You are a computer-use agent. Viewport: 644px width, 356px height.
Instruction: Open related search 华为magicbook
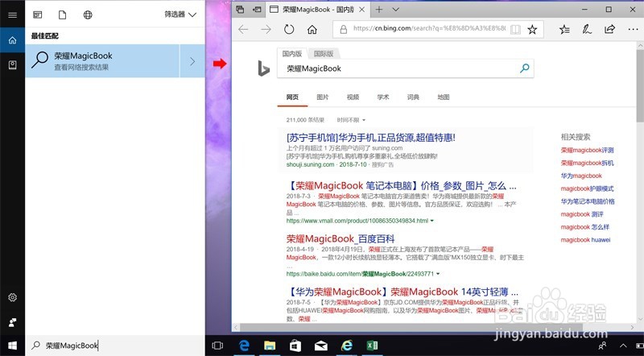(x=581, y=176)
